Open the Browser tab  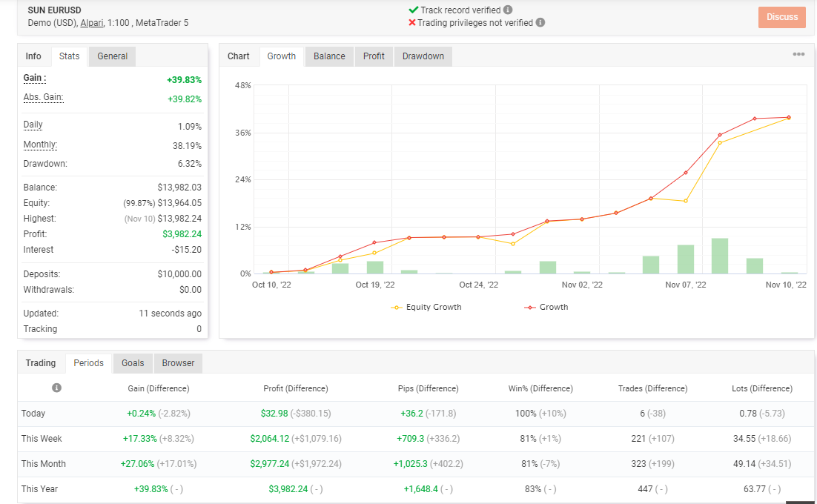click(178, 363)
